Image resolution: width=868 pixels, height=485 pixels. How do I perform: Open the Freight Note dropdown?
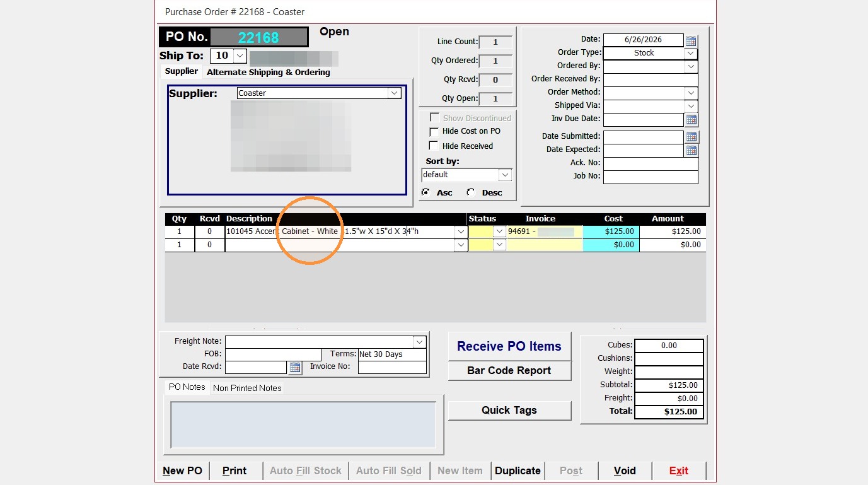[x=420, y=342]
